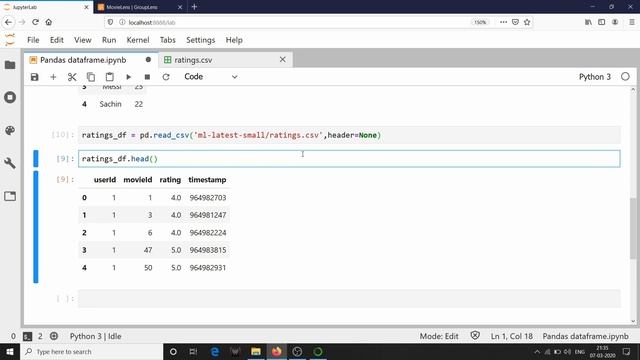Open the Run menu
Image resolution: width=640 pixels, height=360 pixels.
(109, 40)
